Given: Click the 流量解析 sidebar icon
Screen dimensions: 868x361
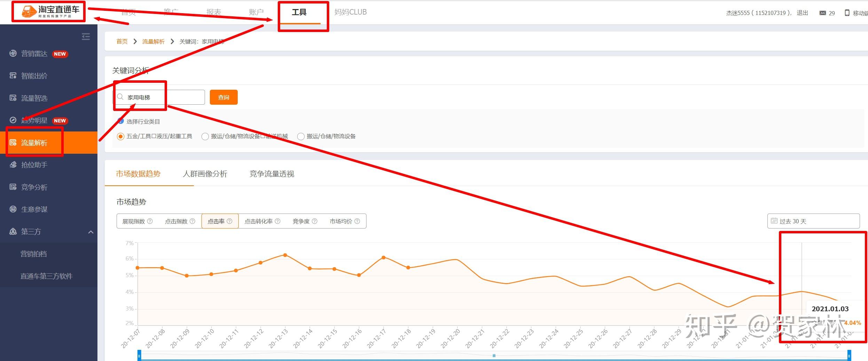Looking at the screenshot, I should coord(13,142).
